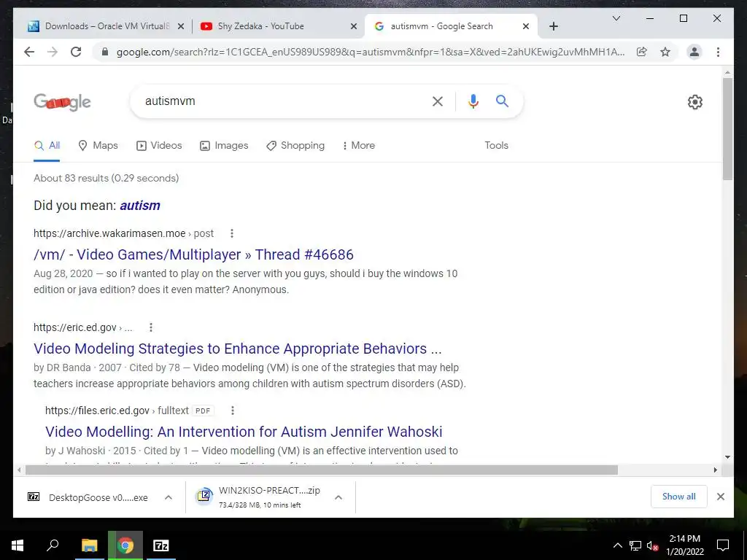
Task: Click the horizontal scrollbar thumb
Action: point(322,470)
